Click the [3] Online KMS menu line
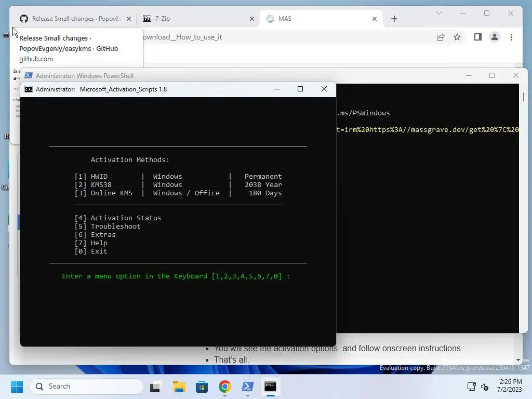Image resolution: width=532 pixels, height=399 pixels. 178,193
